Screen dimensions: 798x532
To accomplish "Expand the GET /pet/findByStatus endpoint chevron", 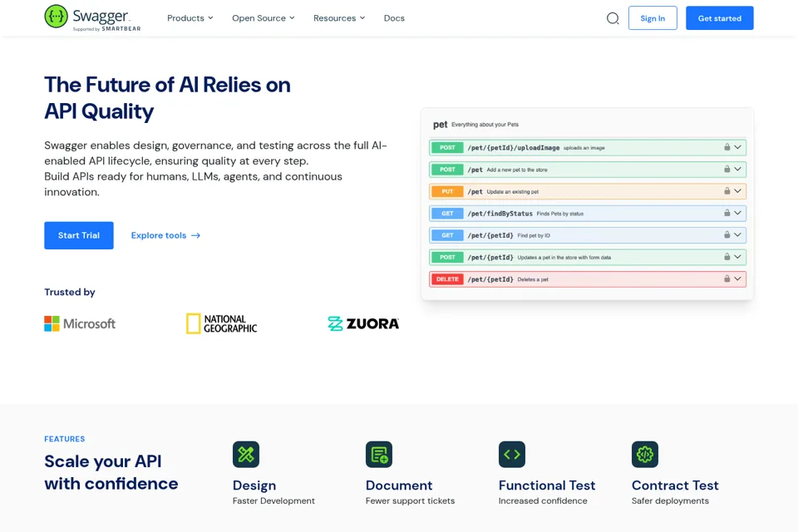I will point(737,213).
